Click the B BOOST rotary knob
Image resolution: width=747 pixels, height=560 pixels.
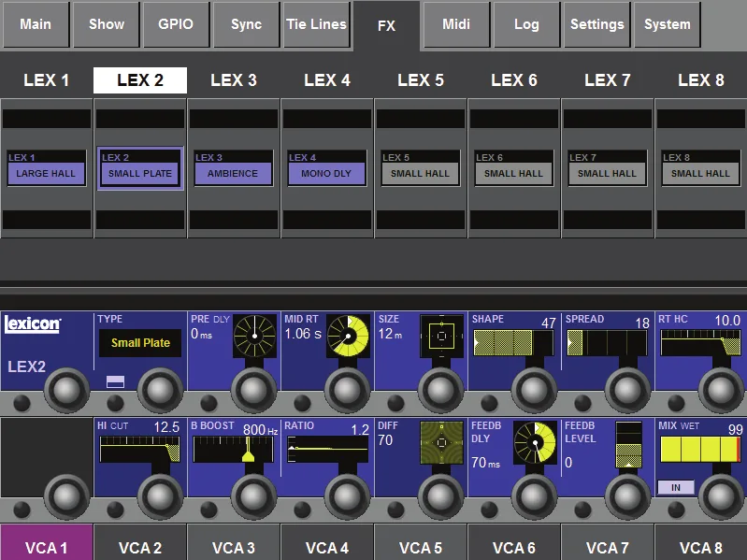coord(253,496)
